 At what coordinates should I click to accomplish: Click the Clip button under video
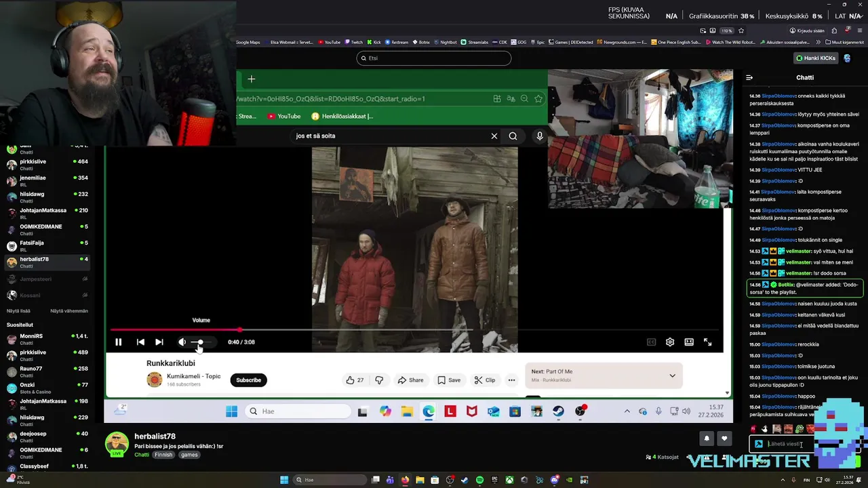point(484,380)
